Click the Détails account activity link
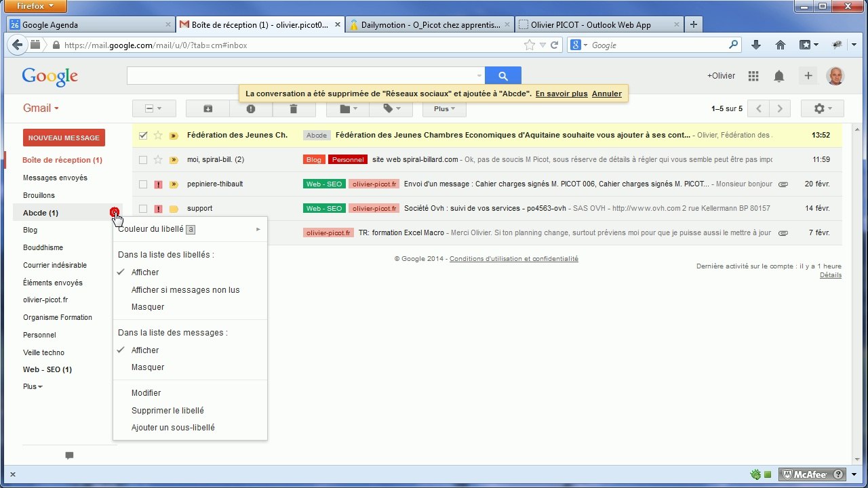The width and height of the screenshot is (868, 488). click(831, 275)
